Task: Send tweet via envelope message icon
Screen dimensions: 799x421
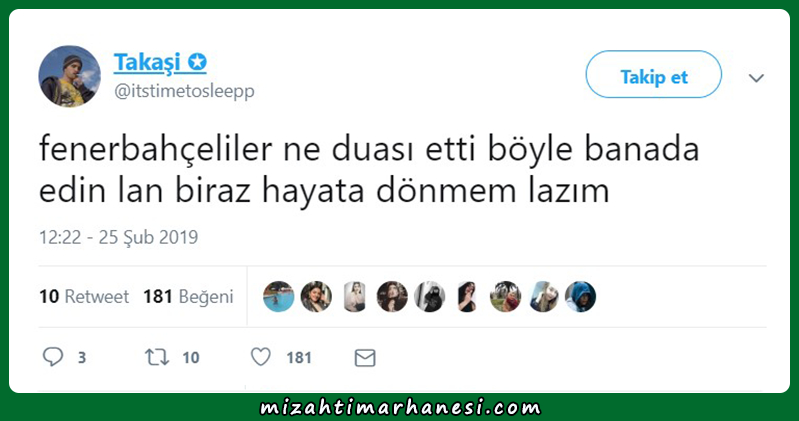Action: point(365,358)
